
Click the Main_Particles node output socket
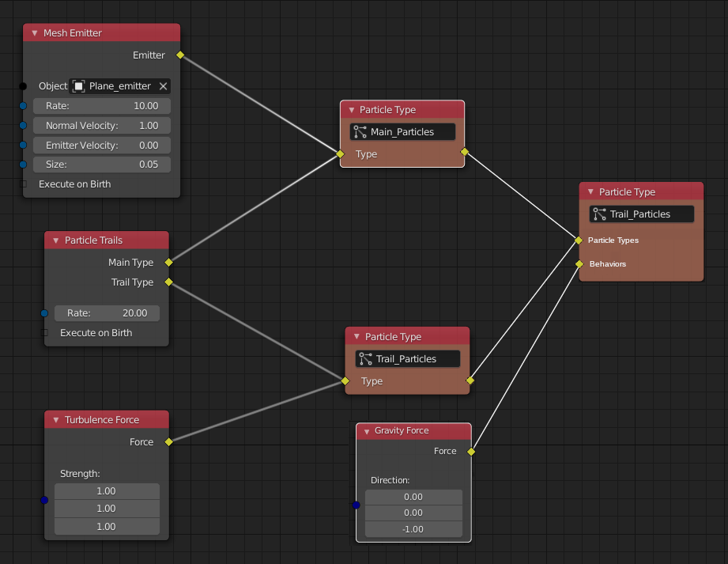465,152
